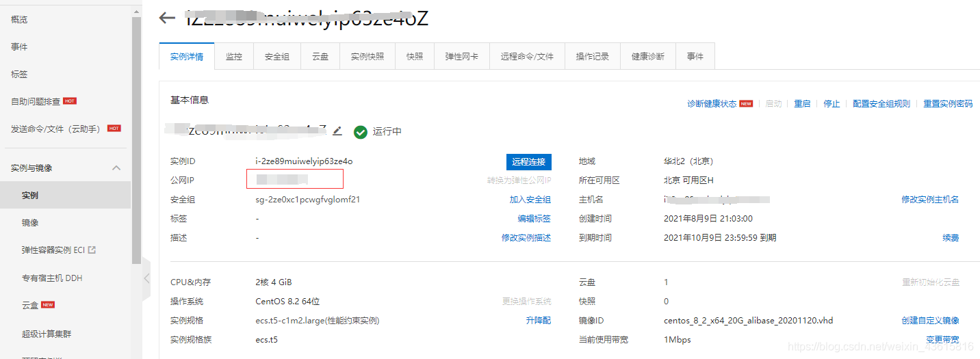Click 变更带宽 link

[942, 339]
